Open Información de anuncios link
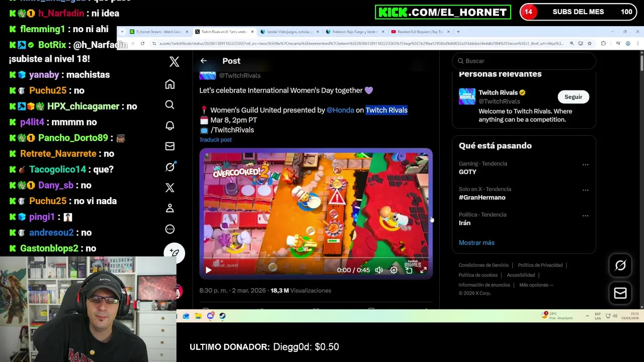Image resolution: width=644 pixels, height=362 pixels. tap(484, 285)
